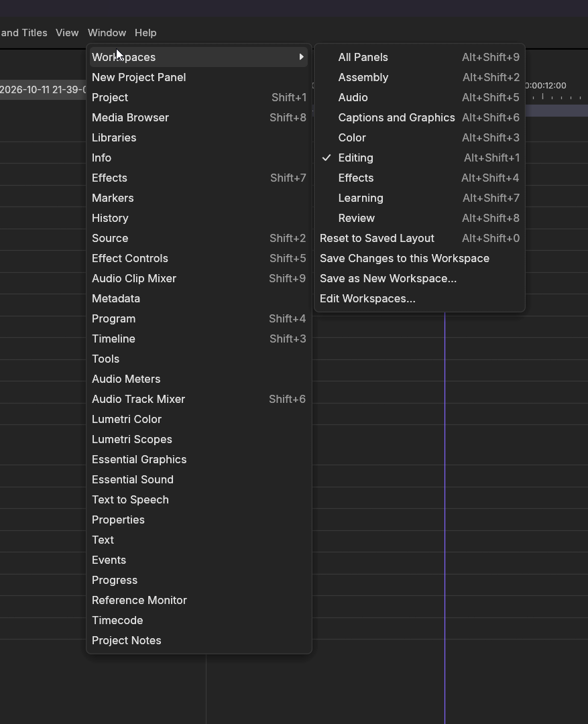Open Lumetri Color panel
This screenshot has height=724, width=588.
point(198,419)
